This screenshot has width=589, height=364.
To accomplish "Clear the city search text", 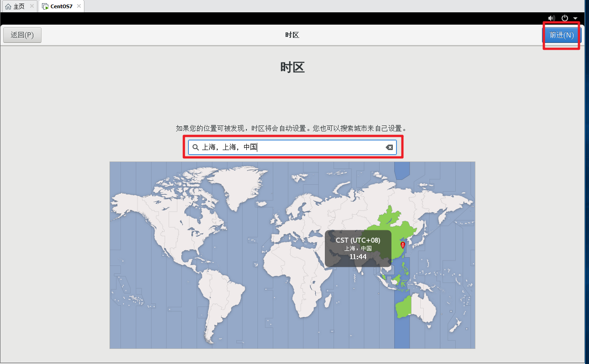I will pos(389,147).
